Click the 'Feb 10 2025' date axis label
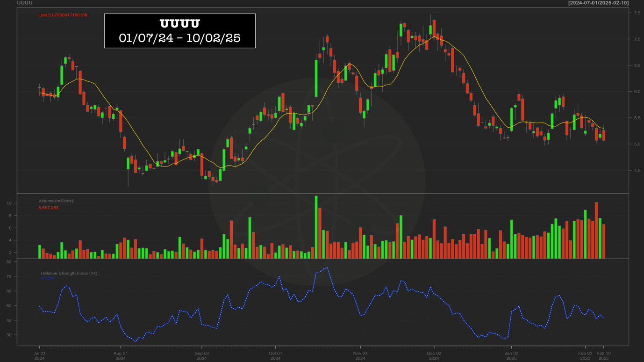 coord(604,356)
